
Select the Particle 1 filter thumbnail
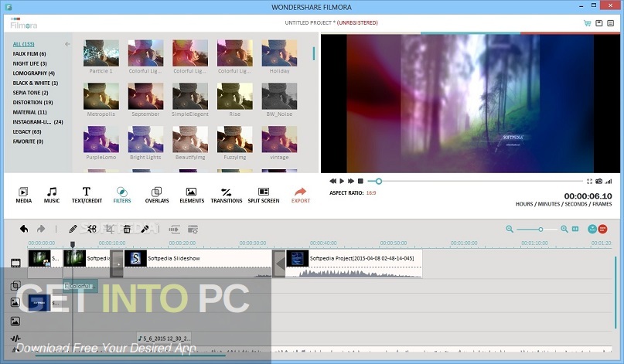(x=101, y=53)
